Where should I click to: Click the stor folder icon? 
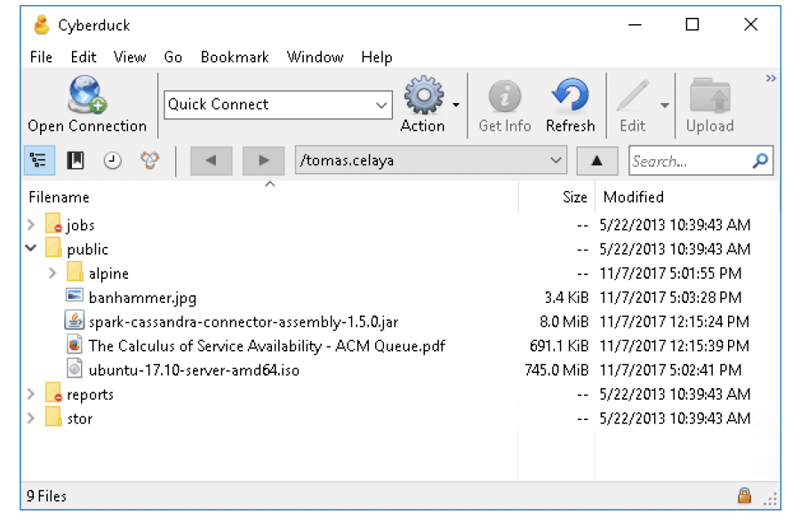click(53, 417)
